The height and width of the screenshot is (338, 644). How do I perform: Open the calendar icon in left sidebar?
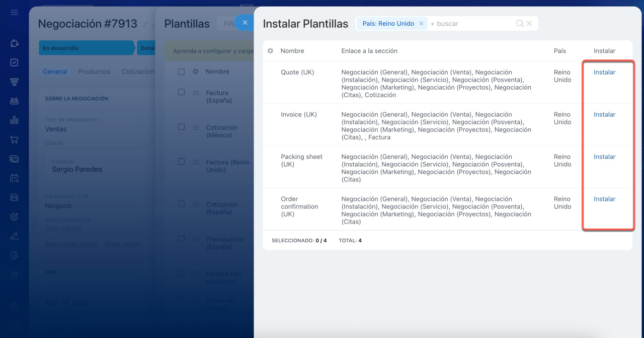click(14, 178)
